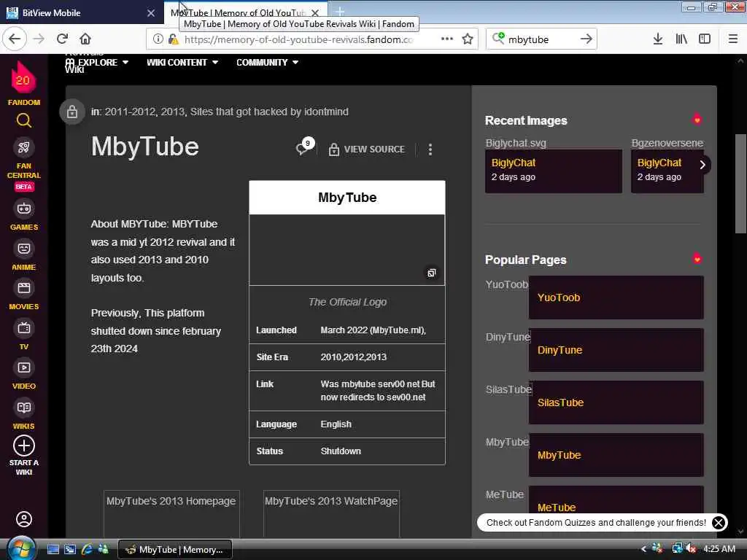Select MbyTube taskbar window button
747x560 pixels.
(175, 550)
